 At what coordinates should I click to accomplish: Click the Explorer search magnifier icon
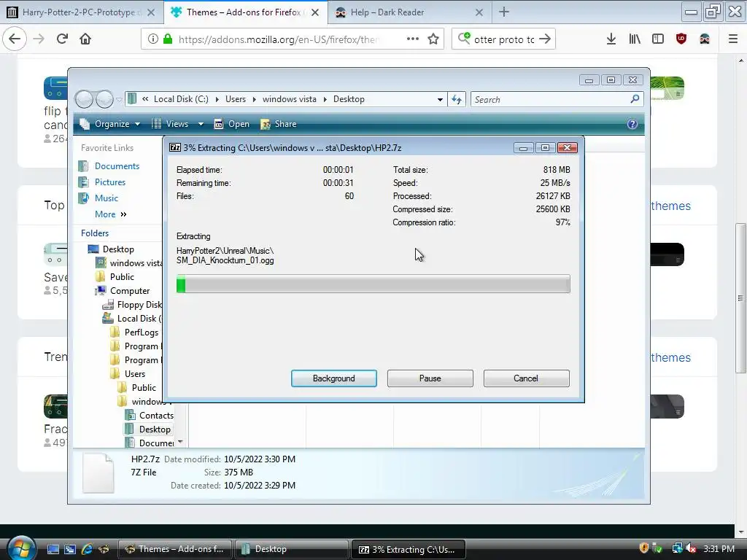click(635, 99)
